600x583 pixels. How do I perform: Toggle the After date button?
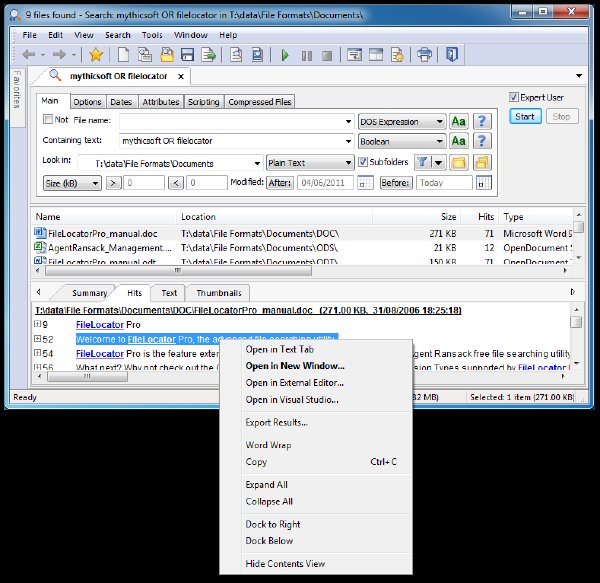[280, 183]
